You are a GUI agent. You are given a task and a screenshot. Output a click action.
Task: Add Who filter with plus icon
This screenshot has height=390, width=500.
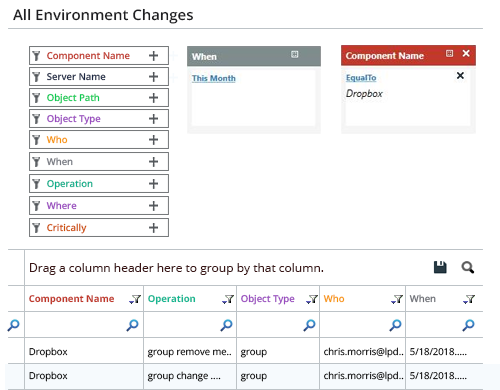153,140
